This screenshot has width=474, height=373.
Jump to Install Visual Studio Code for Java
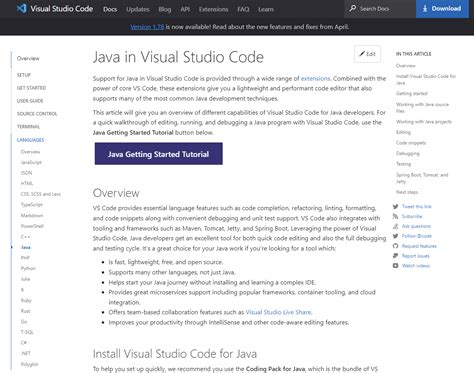point(426,79)
